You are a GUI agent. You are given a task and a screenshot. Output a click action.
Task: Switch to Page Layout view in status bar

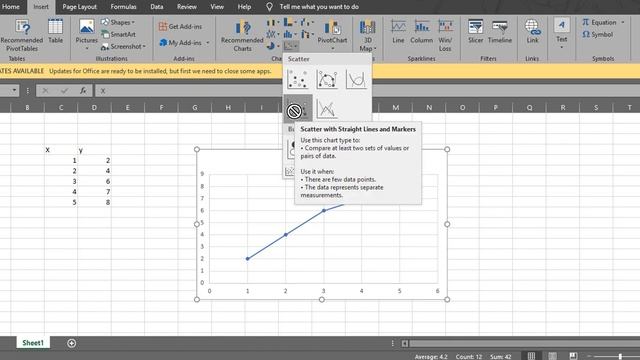(552, 356)
